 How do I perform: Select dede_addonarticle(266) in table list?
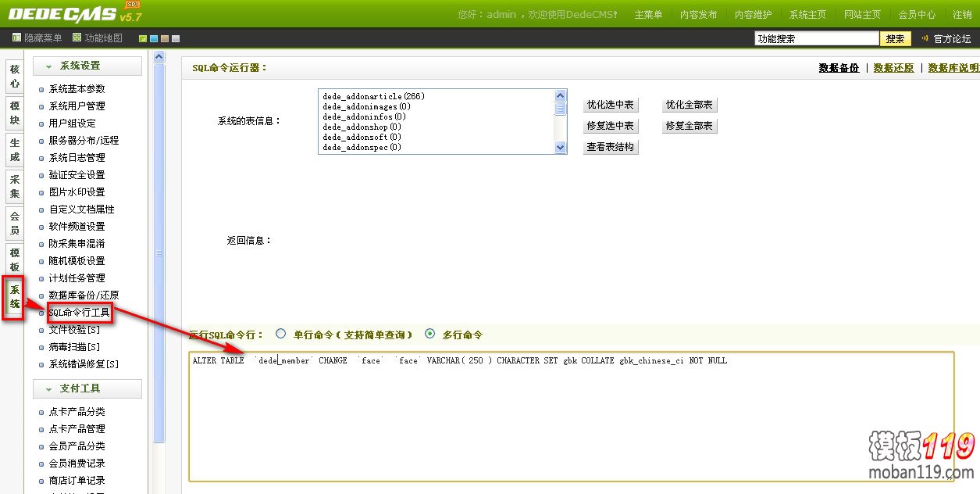pos(374,96)
